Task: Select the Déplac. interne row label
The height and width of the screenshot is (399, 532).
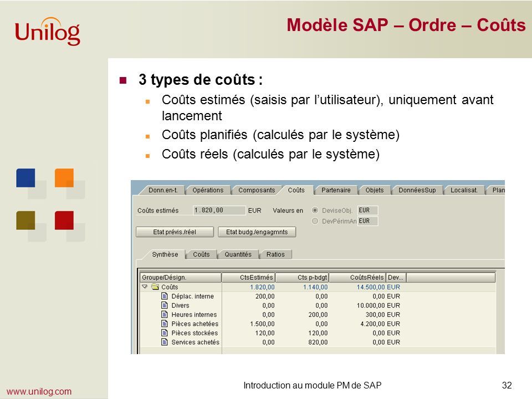Action: 192,296
